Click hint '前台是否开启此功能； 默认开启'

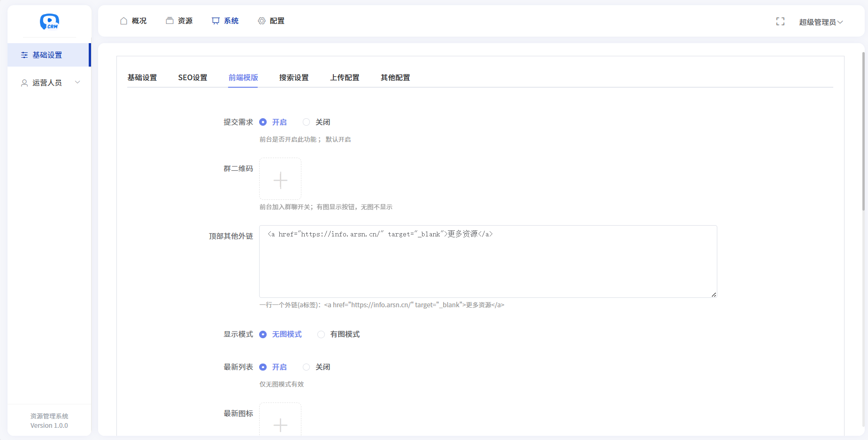click(x=305, y=139)
